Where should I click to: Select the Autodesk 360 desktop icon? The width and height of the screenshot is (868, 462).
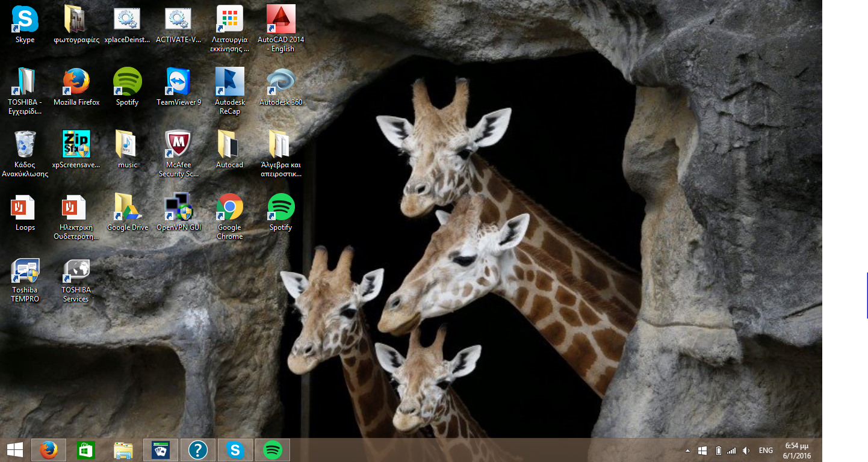[281, 88]
